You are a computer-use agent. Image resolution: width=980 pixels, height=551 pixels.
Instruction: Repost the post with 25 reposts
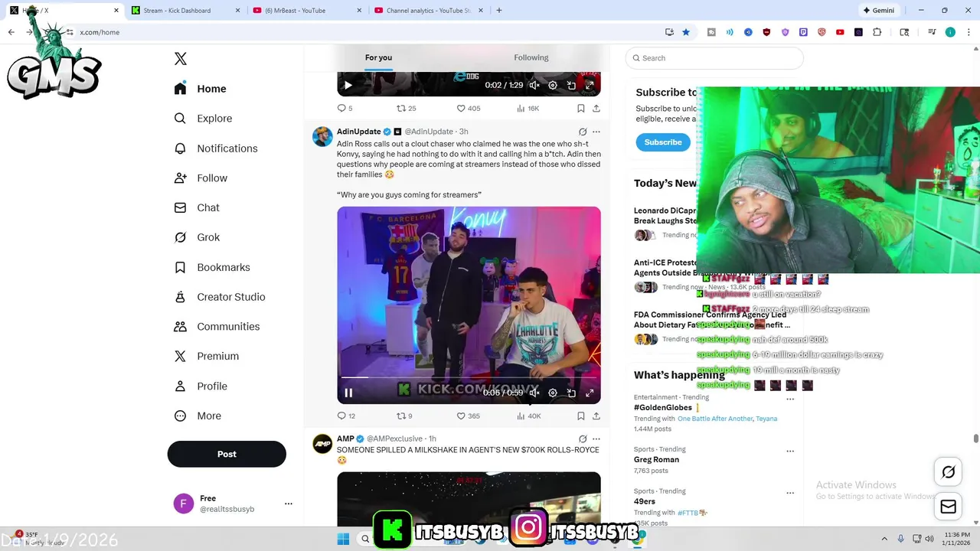click(x=406, y=109)
